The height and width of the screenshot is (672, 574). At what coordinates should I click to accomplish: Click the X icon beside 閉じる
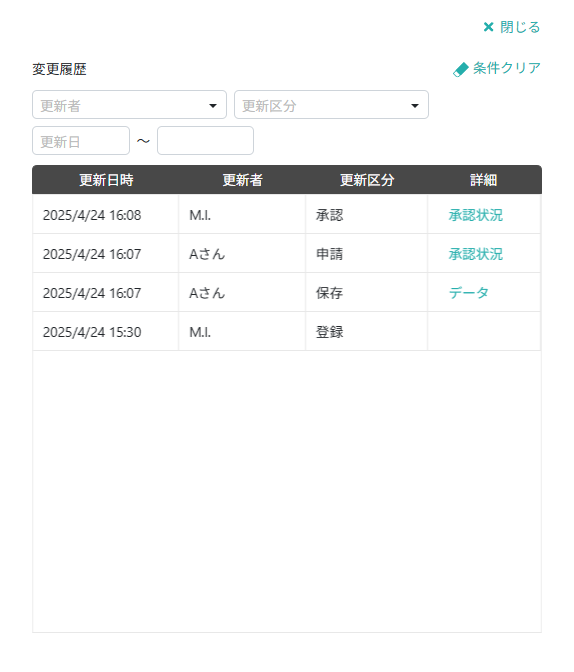coord(488,27)
